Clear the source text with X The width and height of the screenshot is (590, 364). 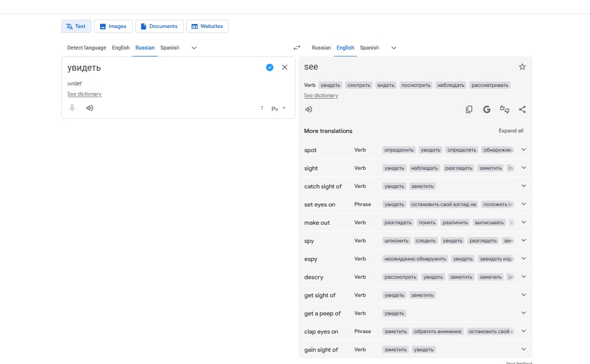(285, 67)
